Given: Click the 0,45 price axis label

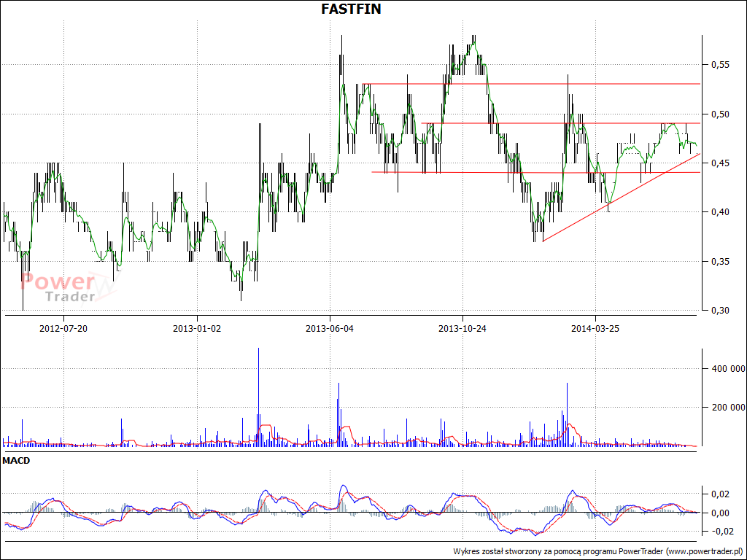Looking at the screenshot, I should 720,163.
